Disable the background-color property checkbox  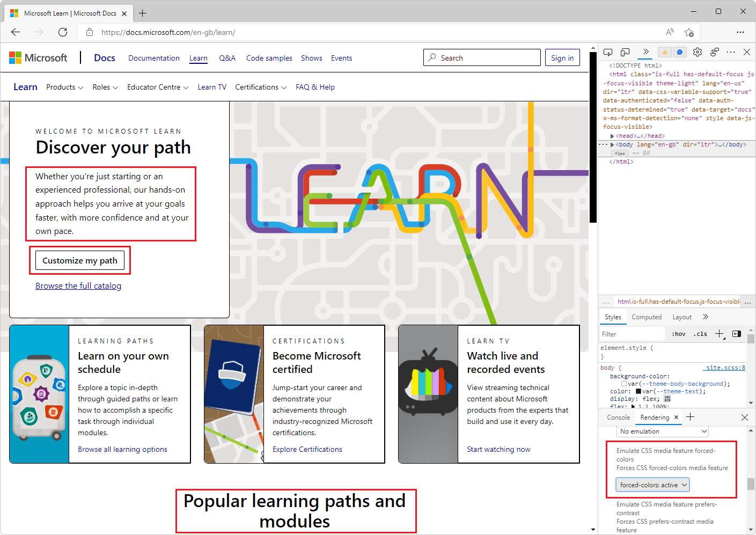pyautogui.click(x=624, y=383)
